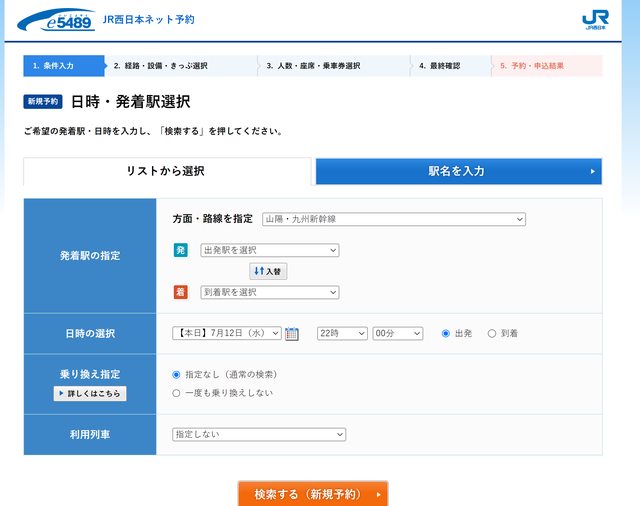This screenshot has width=640, height=506.
Task: Click the 詳しくはこちら details button
Action: pos(90,393)
